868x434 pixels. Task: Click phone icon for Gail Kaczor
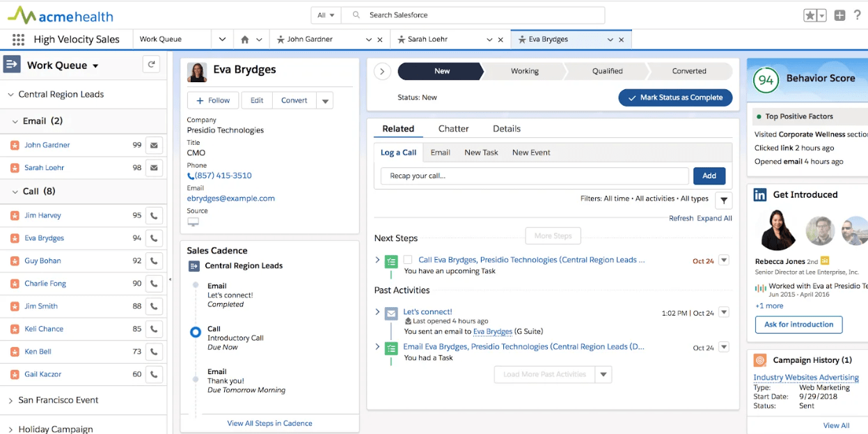[x=154, y=374]
